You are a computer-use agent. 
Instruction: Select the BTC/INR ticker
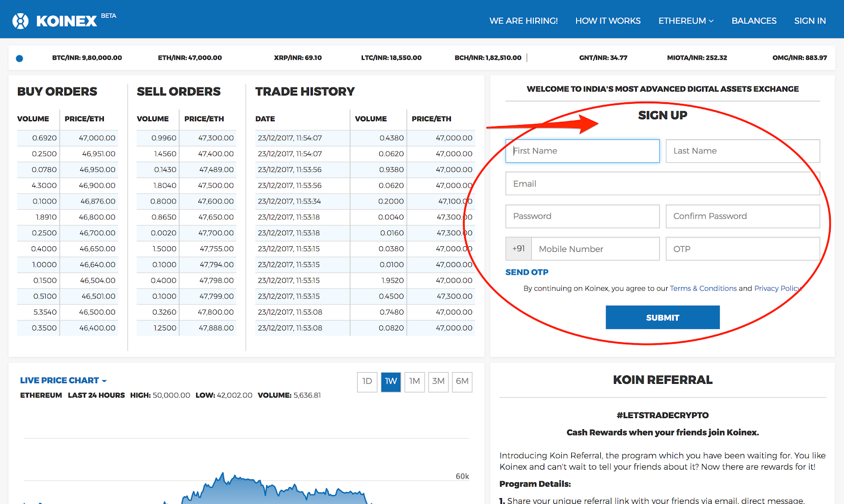pyautogui.click(x=87, y=58)
